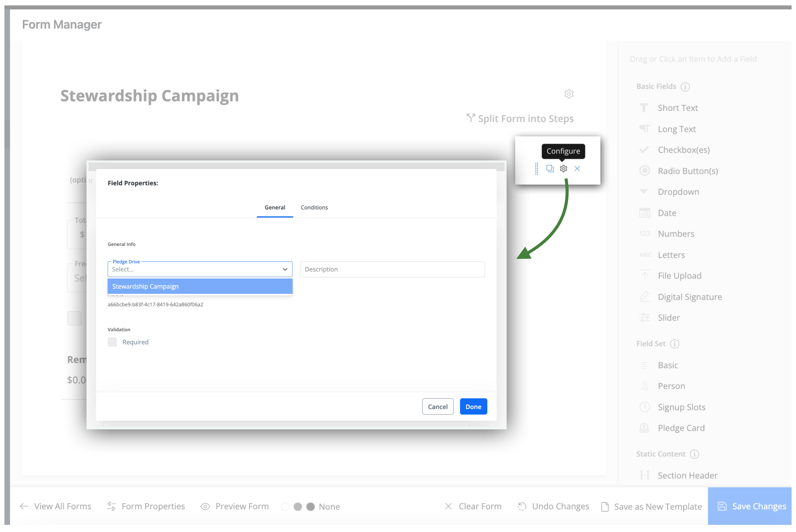Click the blue X remove field icon
Screen dimensions: 796x532
point(577,169)
